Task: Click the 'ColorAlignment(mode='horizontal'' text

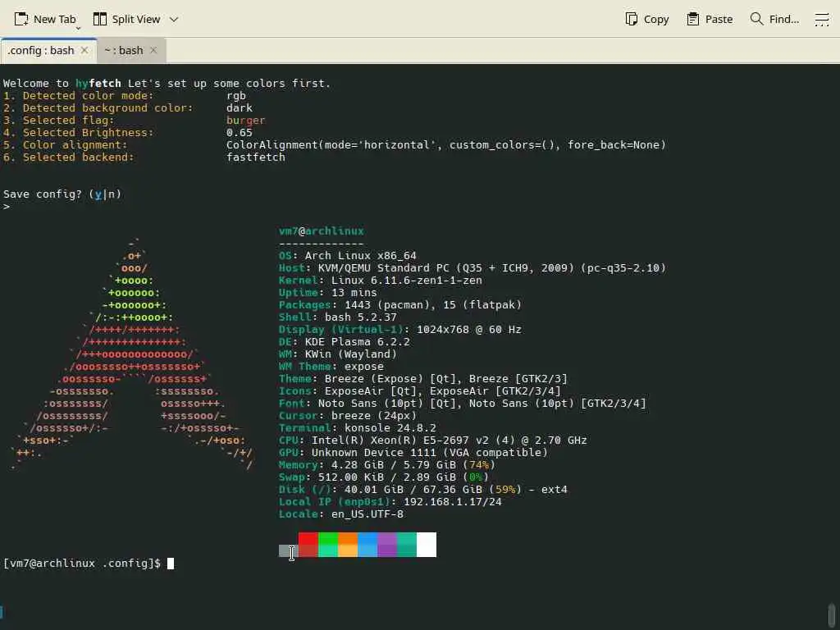Action: click(x=331, y=144)
